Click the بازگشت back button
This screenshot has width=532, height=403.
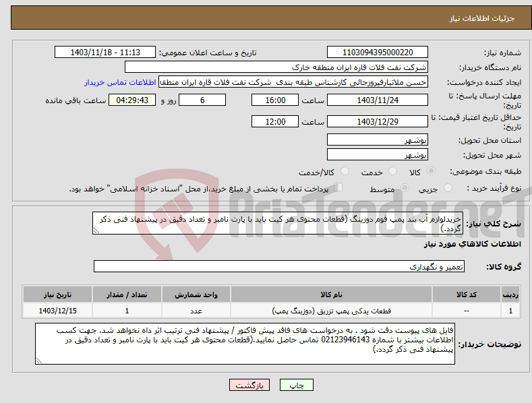click(249, 385)
